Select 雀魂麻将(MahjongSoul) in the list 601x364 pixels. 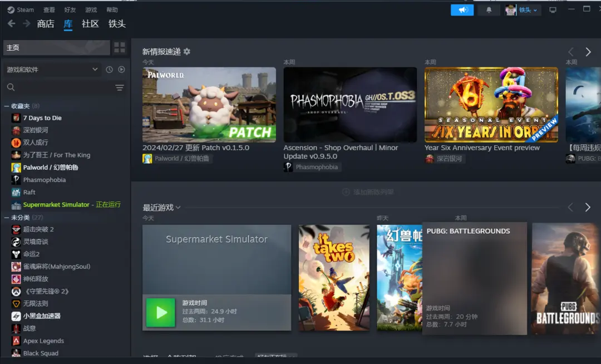pos(57,266)
